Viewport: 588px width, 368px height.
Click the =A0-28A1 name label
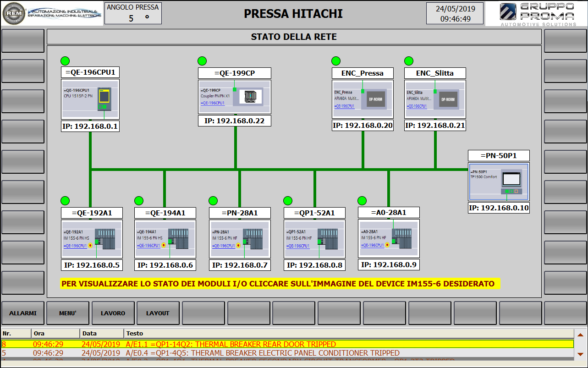pos(389,212)
